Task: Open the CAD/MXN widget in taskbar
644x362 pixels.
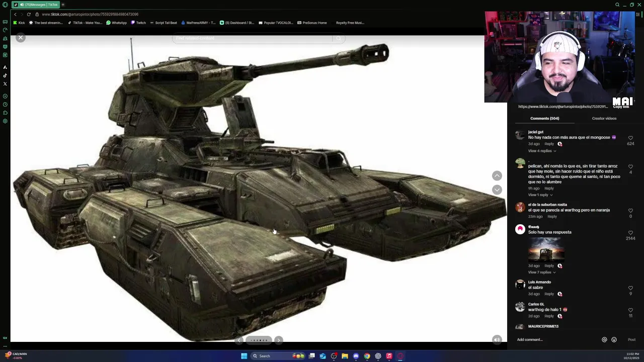Action: [x=15, y=355]
